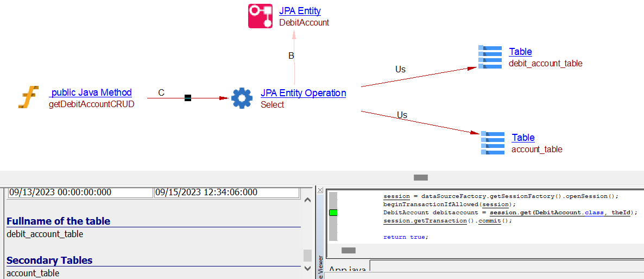Open the public Java Method link
Image resolution: width=644 pixels, height=279 pixels.
tap(91, 92)
